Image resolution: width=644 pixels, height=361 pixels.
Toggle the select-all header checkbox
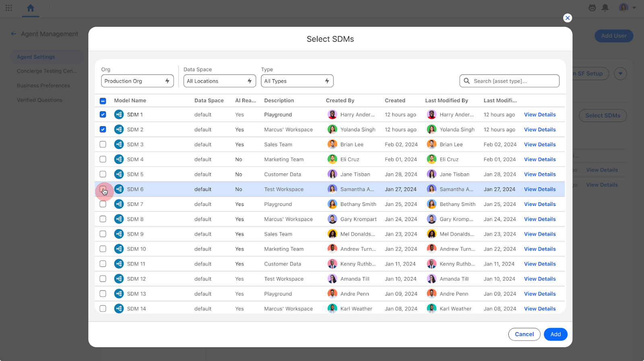point(103,101)
